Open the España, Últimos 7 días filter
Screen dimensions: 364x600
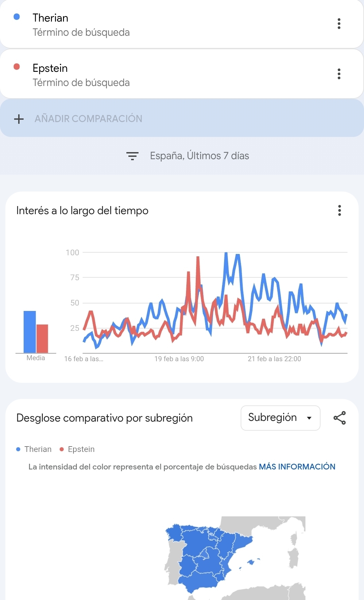click(x=199, y=156)
